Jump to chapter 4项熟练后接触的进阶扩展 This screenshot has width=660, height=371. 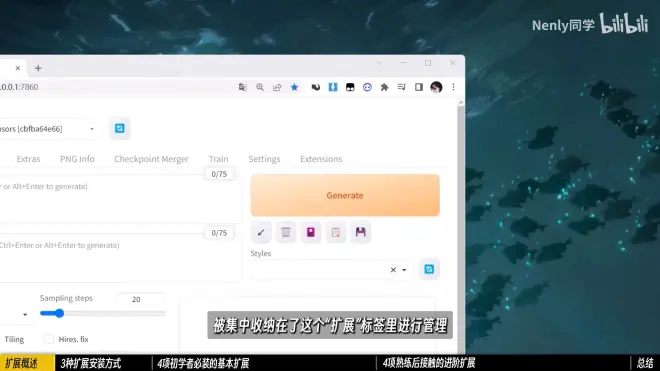point(429,363)
